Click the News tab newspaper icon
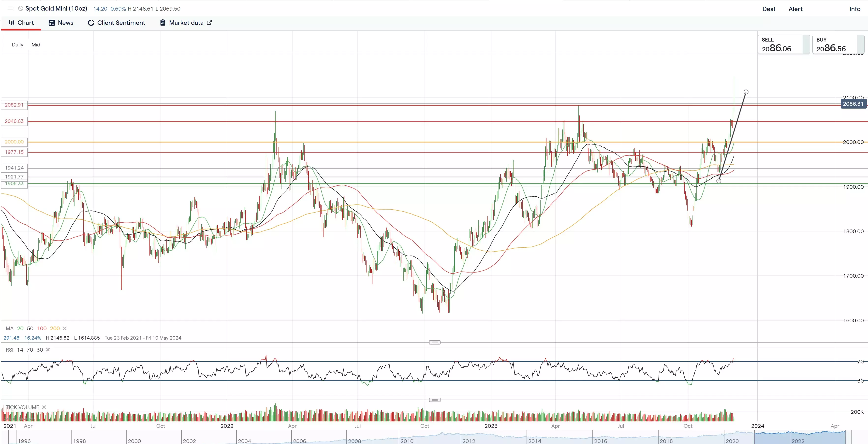 pyautogui.click(x=52, y=23)
